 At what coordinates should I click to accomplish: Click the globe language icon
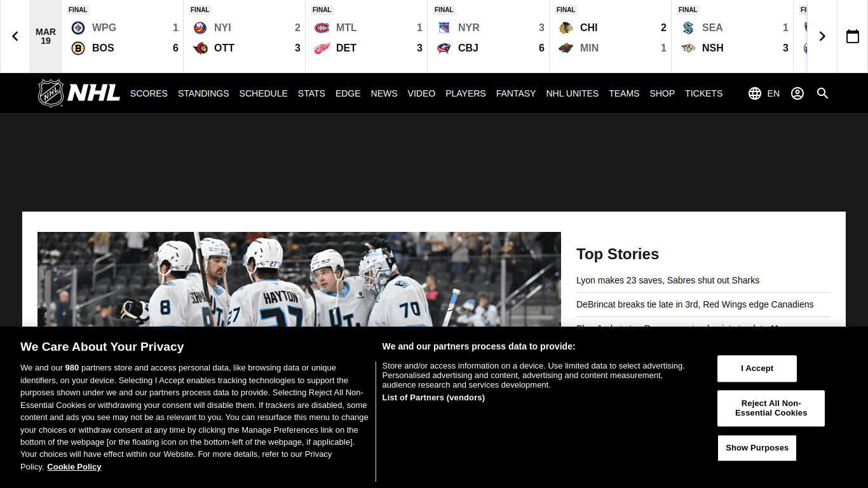pos(755,93)
